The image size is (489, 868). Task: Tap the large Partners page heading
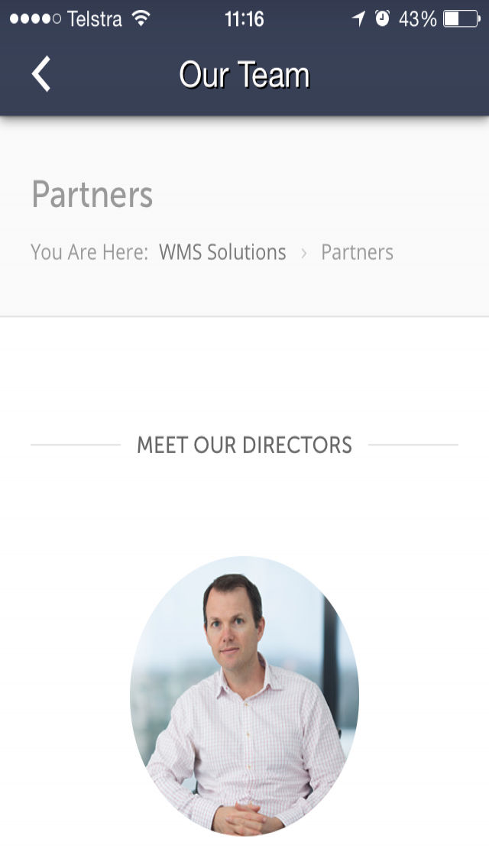tap(92, 194)
